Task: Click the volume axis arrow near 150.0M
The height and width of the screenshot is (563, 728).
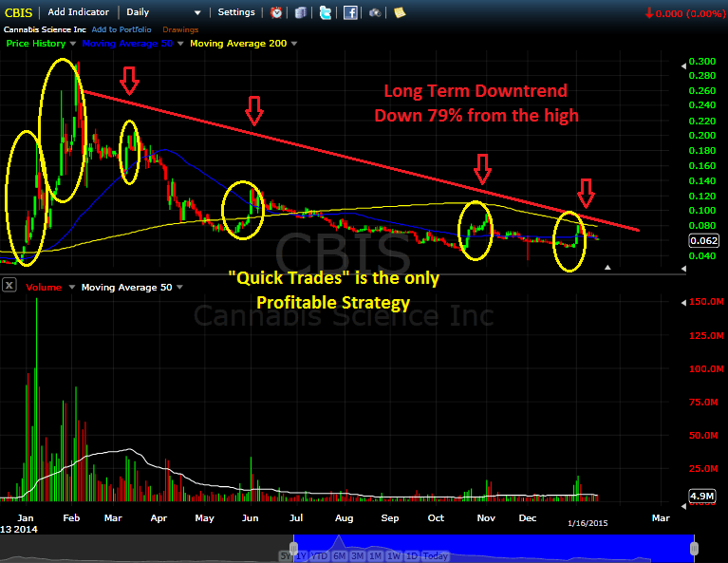Action: (x=683, y=303)
